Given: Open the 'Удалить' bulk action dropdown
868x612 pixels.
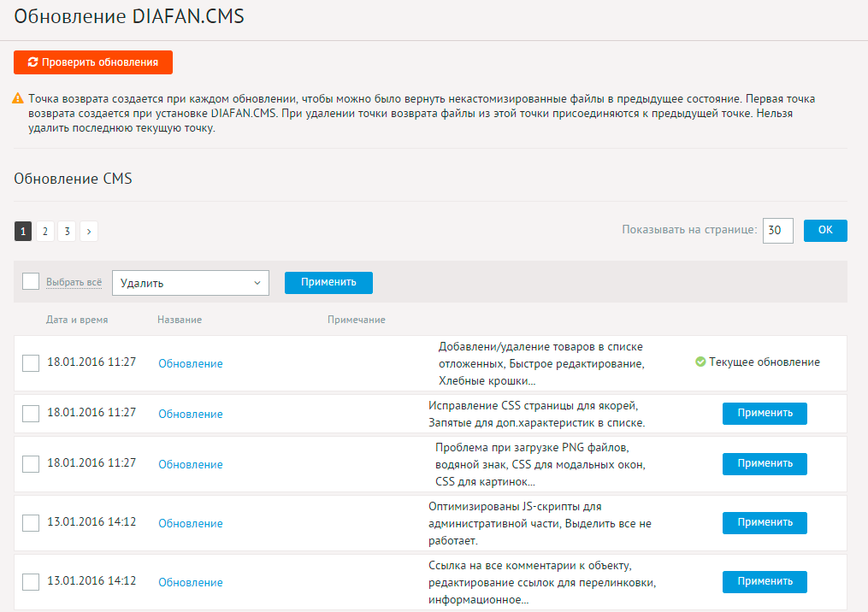Looking at the screenshot, I should pos(191,283).
